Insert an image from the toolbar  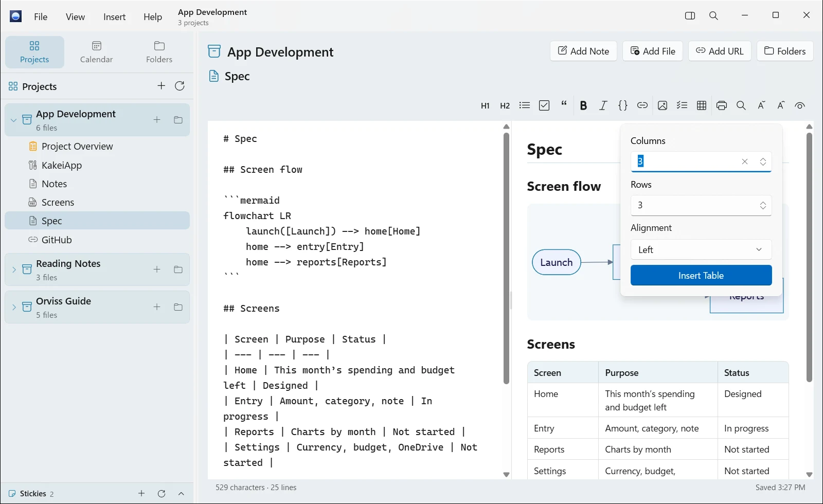click(x=663, y=105)
